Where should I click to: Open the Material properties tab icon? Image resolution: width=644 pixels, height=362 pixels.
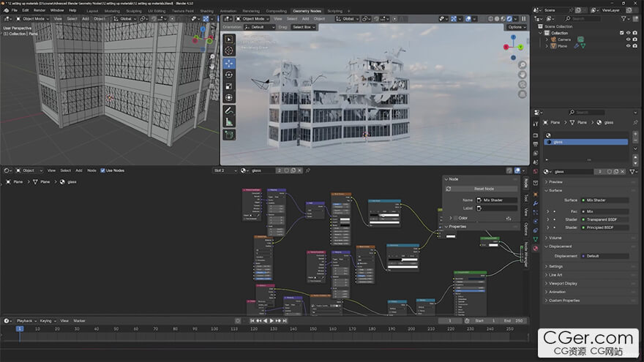535,248
